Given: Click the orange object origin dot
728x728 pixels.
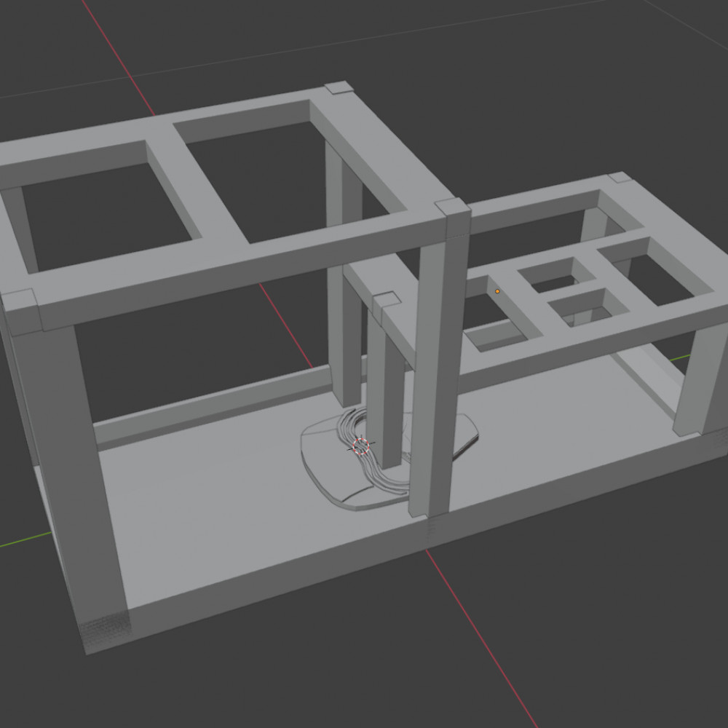Looking at the screenshot, I should click(497, 291).
